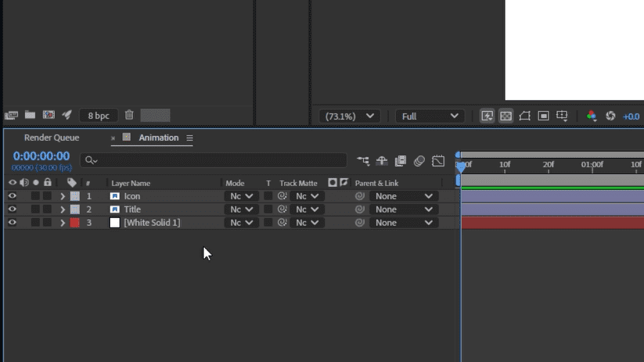The height and width of the screenshot is (362, 644).
Task: Toggle Region of Interest
Action: click(543, 116)
